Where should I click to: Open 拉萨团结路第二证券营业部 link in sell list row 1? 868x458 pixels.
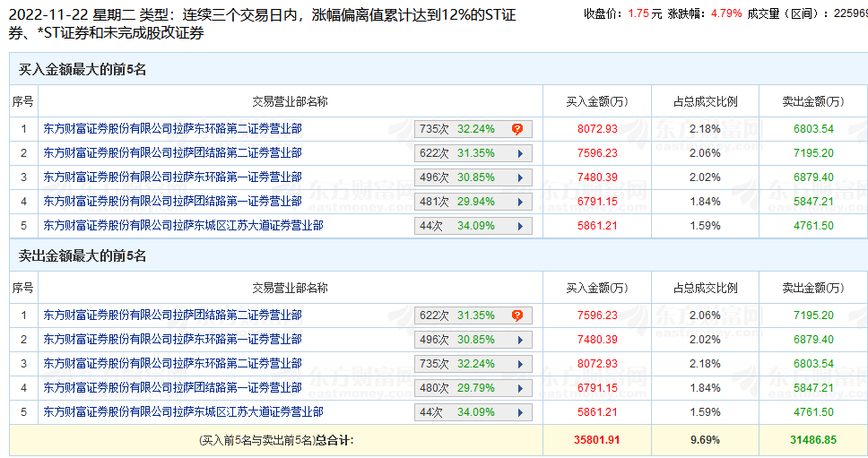point(173,315)
